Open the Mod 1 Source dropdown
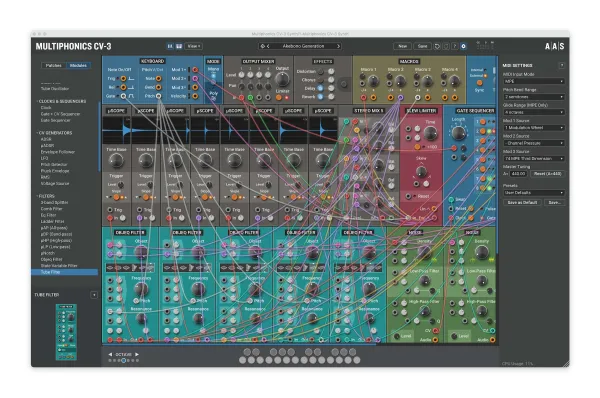 pyautogui.click(x=534, y=127)
